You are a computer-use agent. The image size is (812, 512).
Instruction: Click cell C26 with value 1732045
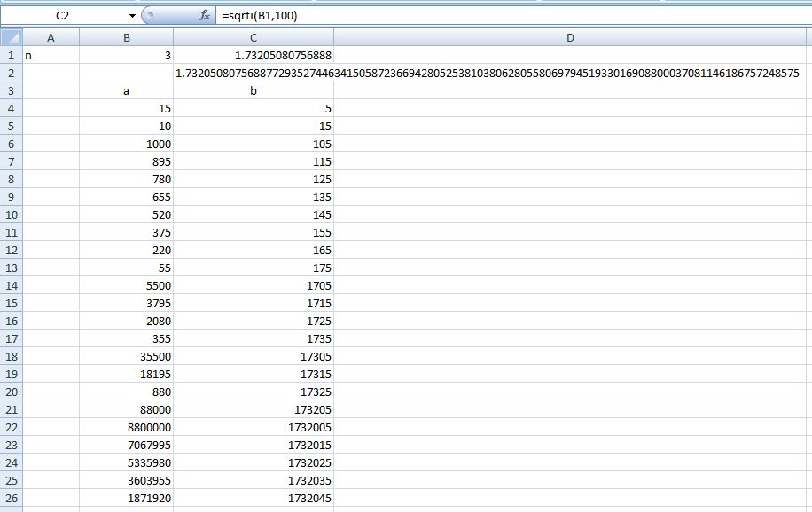click(254, 498)
